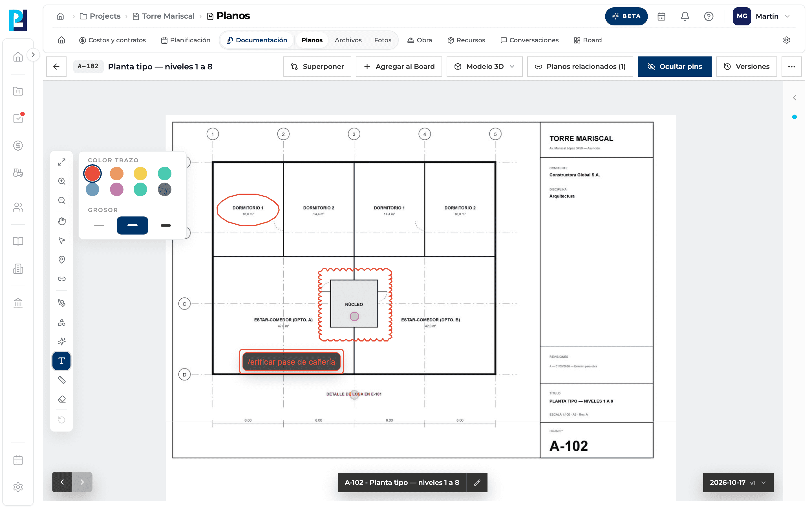Click the zoom out magnifier

pyautogui.click(x=61, y=201)
